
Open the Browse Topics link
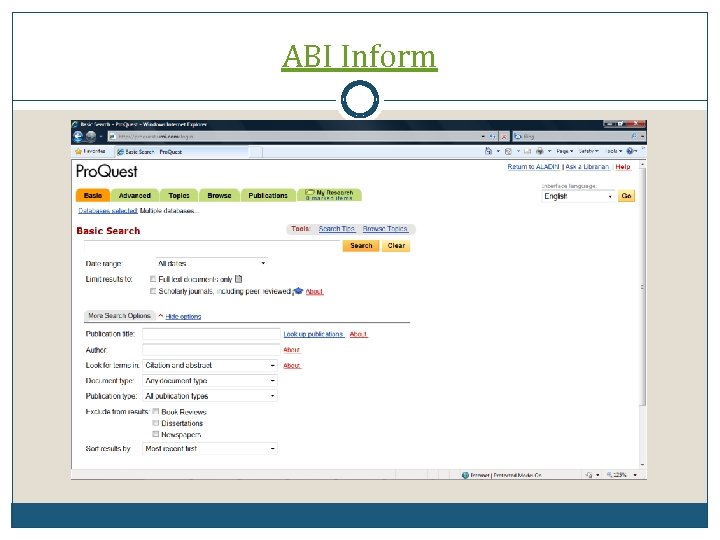(x=385, y=229)
